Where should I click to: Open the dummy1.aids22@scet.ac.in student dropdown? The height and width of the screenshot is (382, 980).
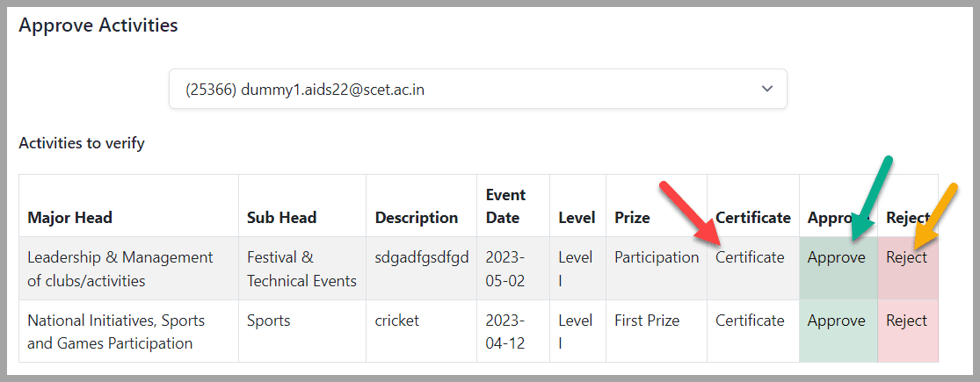pyautogui.click(x=478, y=89)
